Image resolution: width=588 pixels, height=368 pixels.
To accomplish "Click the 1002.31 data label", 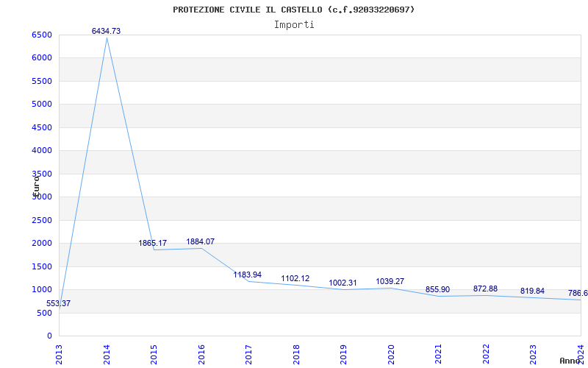I will [343, 283].
